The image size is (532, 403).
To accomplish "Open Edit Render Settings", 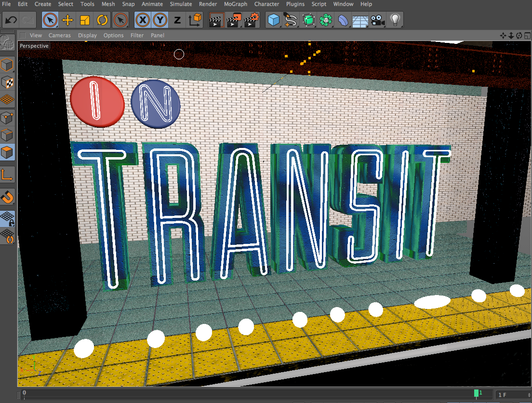I will tap(252, 20).
